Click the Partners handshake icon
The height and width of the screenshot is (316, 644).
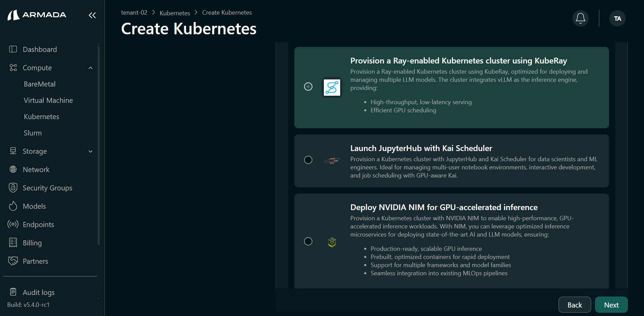[13, 261]
